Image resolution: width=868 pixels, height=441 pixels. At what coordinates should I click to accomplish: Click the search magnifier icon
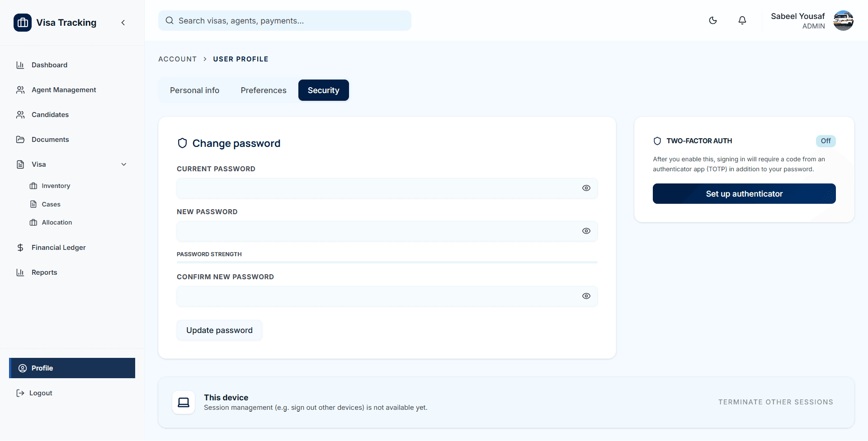(x=170, y=21)
